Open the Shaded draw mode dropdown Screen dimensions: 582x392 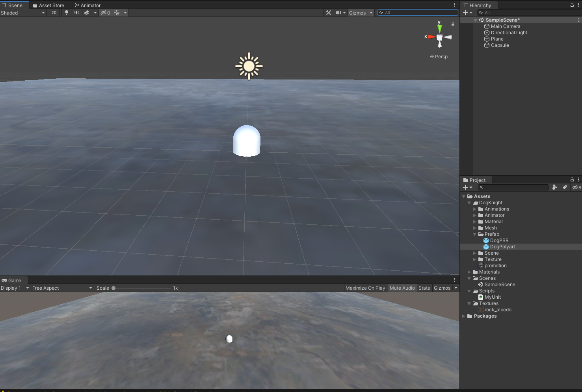(x=23, y=13)
